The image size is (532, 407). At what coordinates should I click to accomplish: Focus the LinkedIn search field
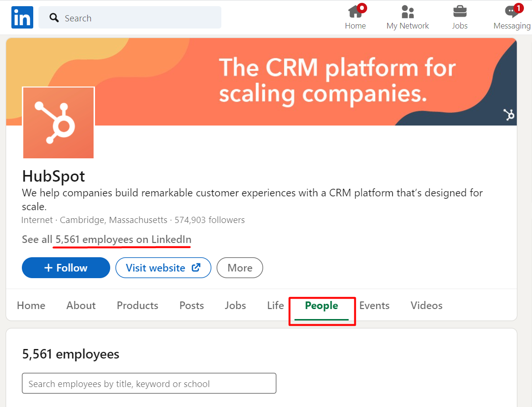coord(130,17)
